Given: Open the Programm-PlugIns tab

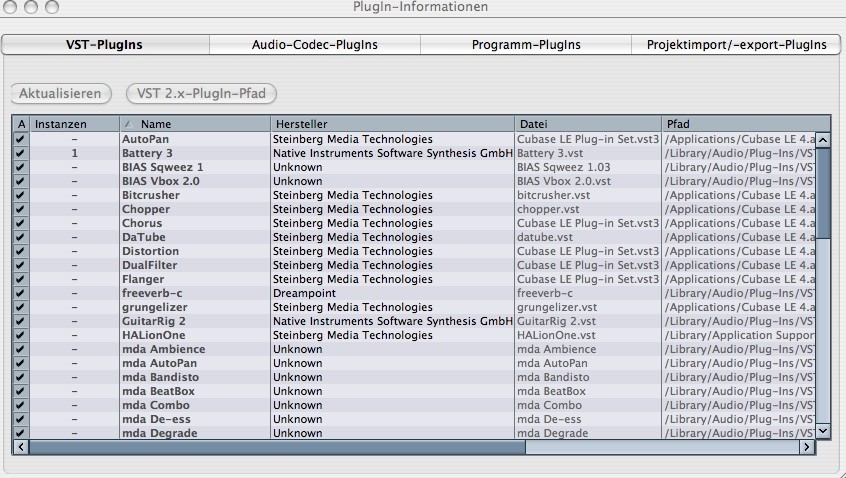Looking at the screenshot, I should pos(526,45).
